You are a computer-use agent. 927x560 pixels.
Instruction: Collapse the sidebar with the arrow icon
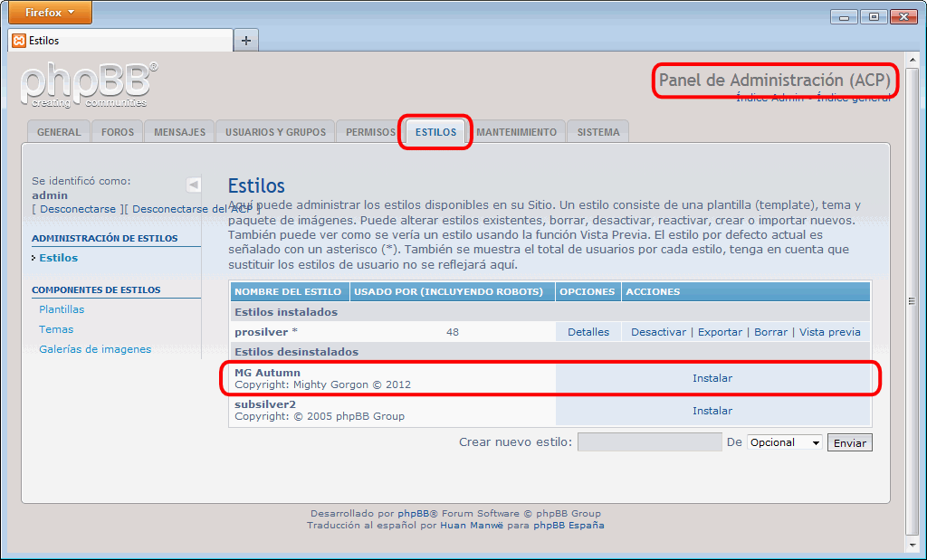(x=194, y=185)
